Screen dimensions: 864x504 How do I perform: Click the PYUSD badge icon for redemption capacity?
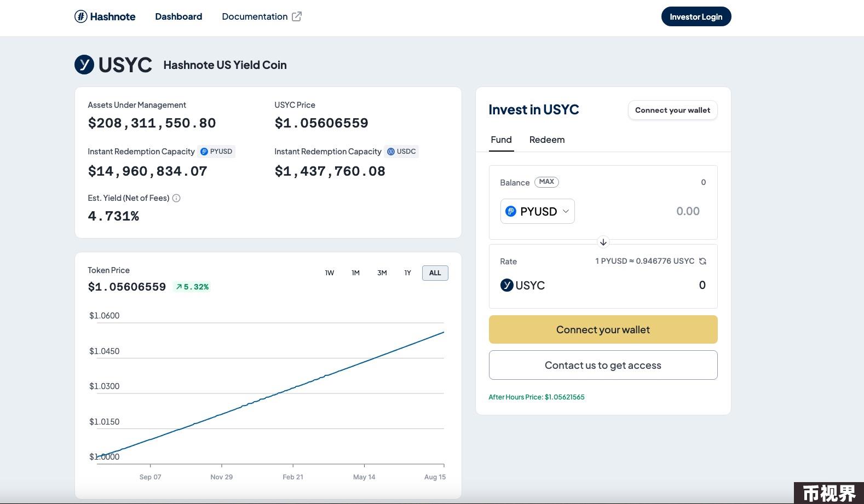[x=204, y=152]
